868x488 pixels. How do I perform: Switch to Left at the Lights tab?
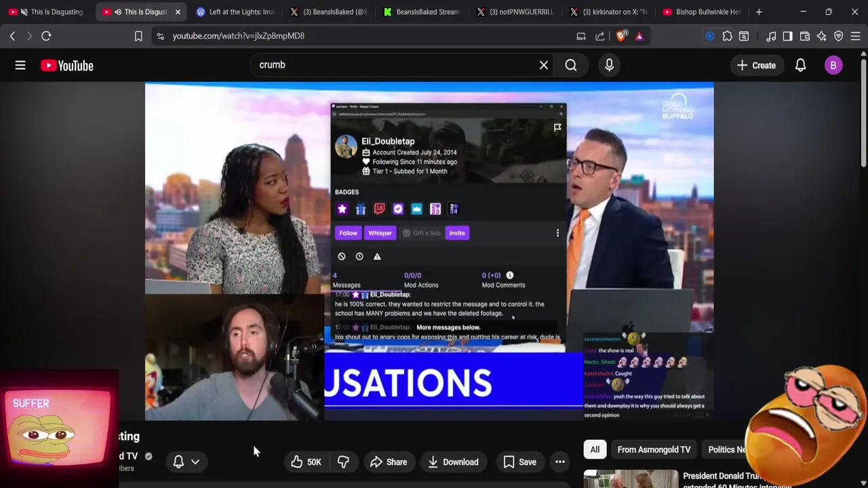[x=235, y=12]
